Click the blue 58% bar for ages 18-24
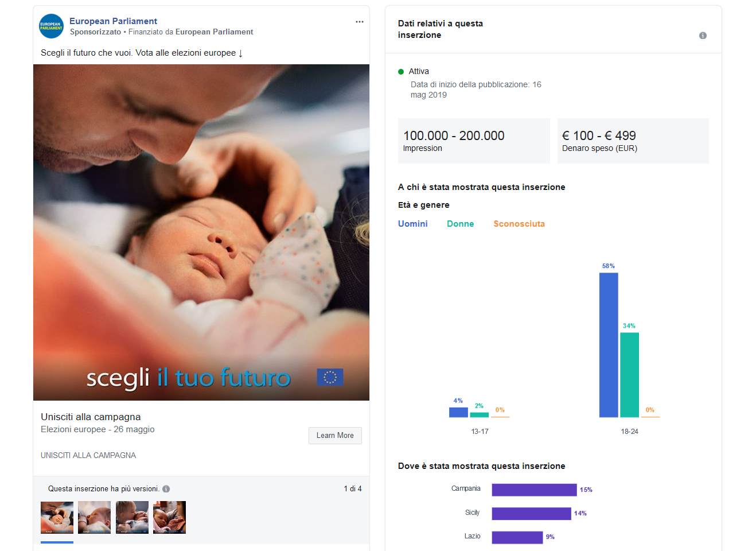This screenshot has height=551, width=756. click(609, 344)
